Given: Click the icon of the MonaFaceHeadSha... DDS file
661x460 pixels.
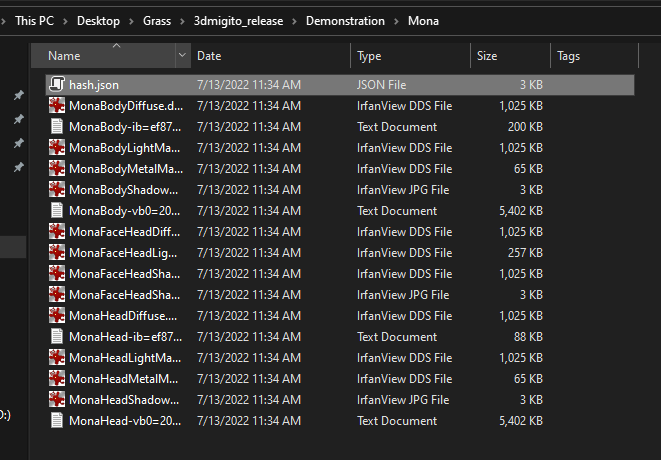Looking at the screenshot, I should pyautogui.click(x=57, y=274).
